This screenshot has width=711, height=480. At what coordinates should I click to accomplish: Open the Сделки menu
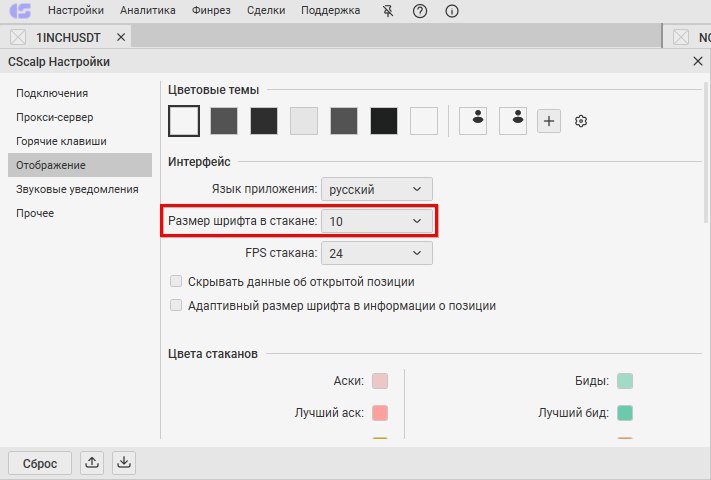[266, 10]
